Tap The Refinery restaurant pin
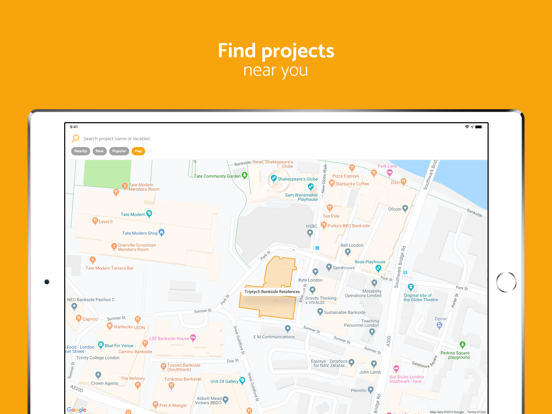 [138, 385]
